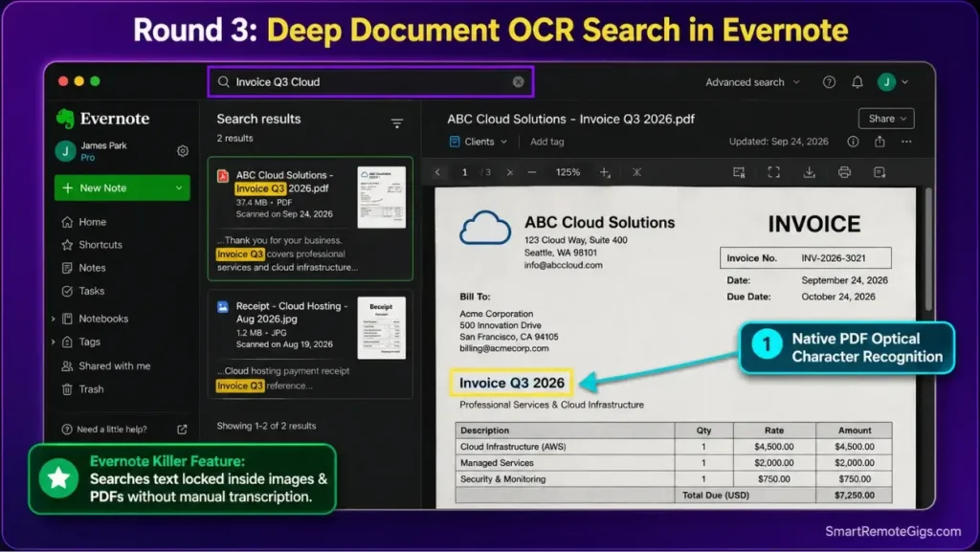Click the note title ABC Cloud Solutions

pyautogui.click(x=570, y=119)
